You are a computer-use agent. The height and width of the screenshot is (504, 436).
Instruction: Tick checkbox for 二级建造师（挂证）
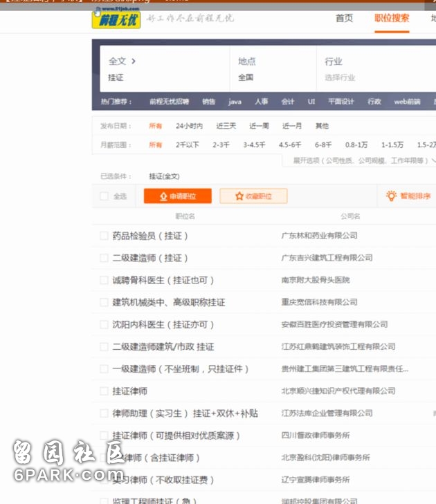[104, 258]
